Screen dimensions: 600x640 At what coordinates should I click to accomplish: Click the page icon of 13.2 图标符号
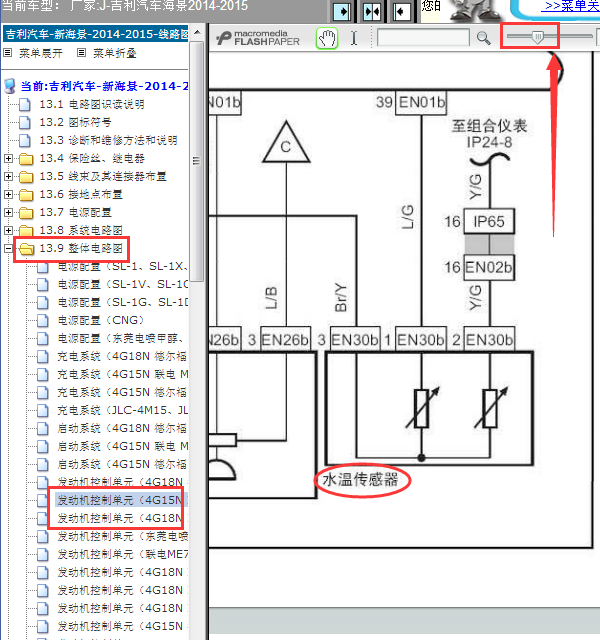pos(24,122)
